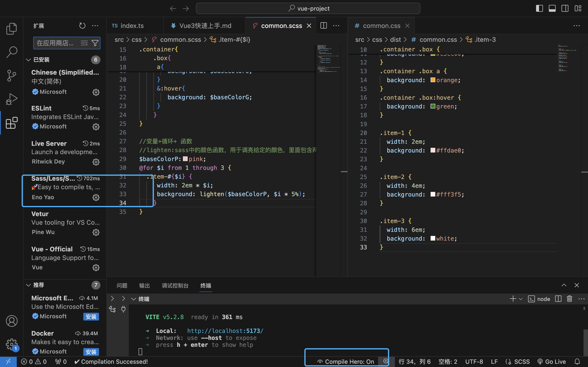Viewport: 588px width, 367px height.
Task: Split the common.scss editor right
Action: coord(324,26)
